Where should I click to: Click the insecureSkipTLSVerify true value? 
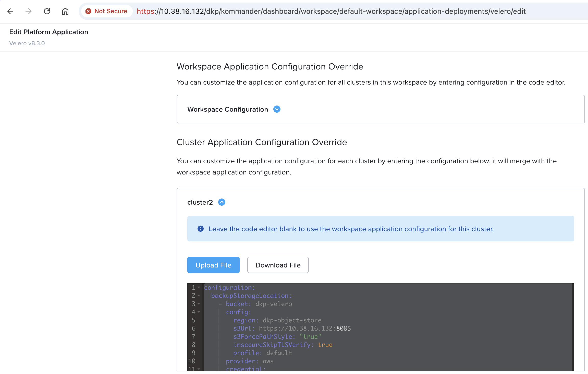point(325,345)
